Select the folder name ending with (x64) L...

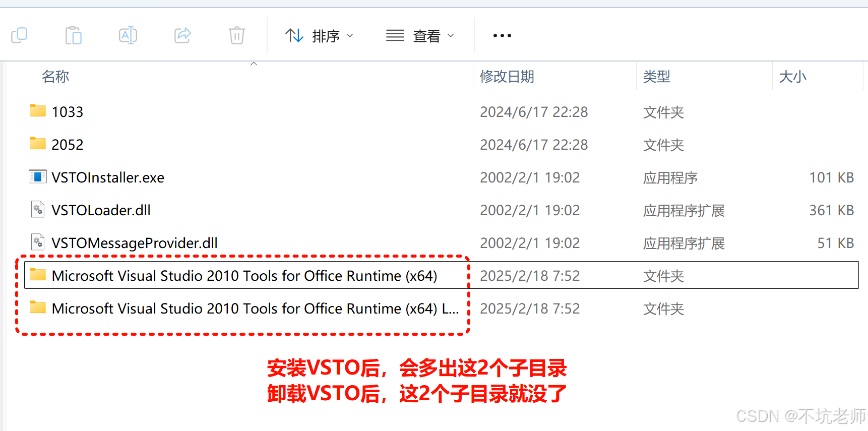255,309
